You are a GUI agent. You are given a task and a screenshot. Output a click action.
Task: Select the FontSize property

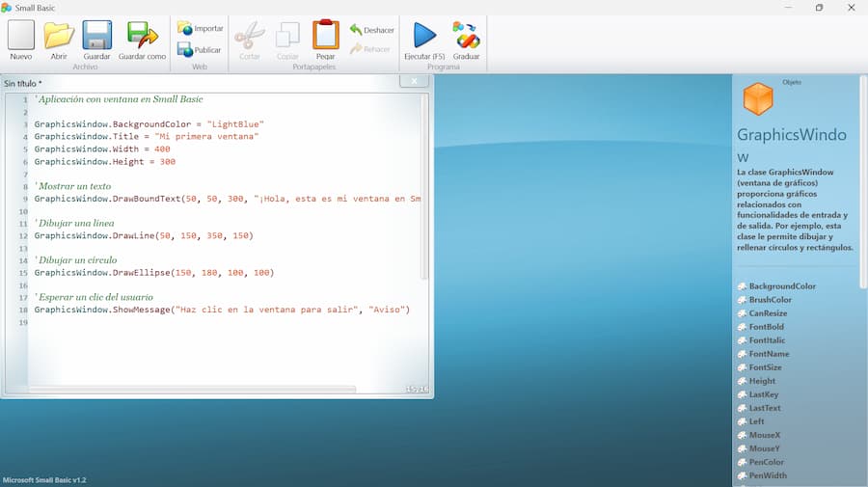click(765, 367)
